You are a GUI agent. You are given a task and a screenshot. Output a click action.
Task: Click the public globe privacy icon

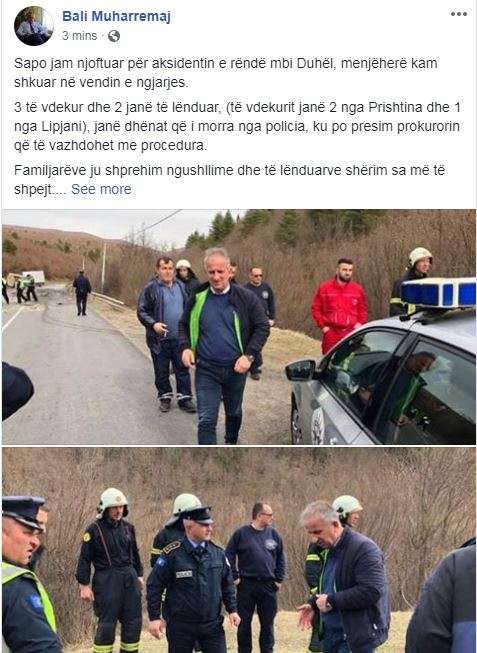[114, 36]
